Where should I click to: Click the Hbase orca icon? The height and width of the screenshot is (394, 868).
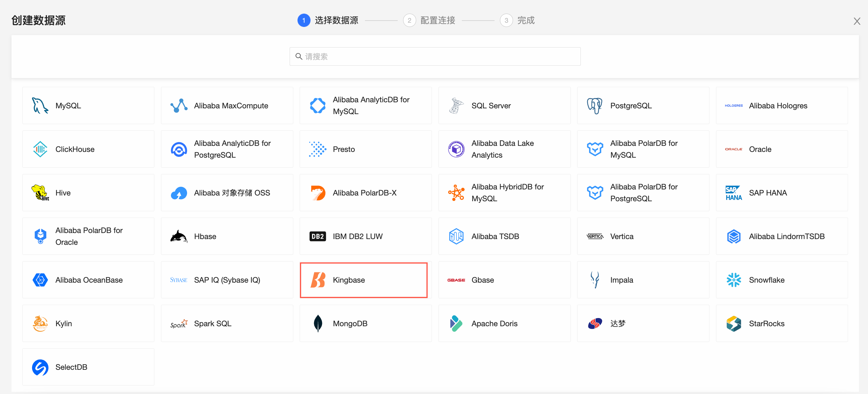click(179, 236)
